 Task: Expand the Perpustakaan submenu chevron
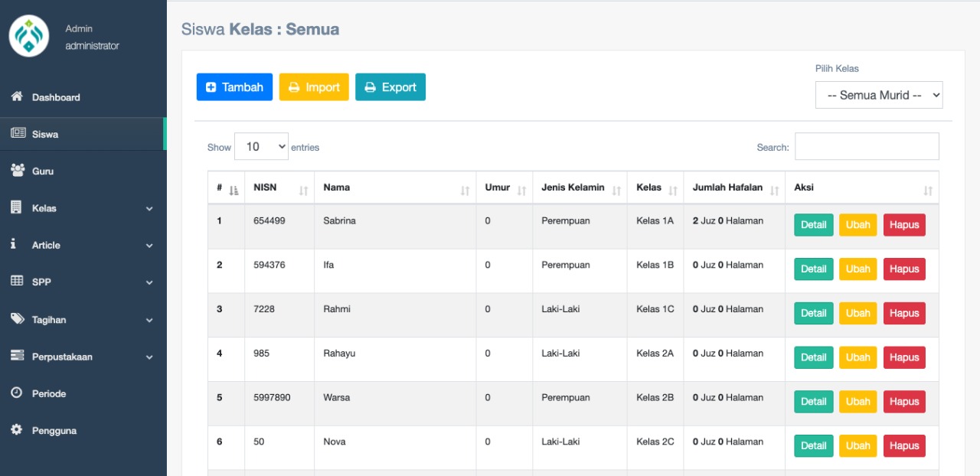point(149,357)
